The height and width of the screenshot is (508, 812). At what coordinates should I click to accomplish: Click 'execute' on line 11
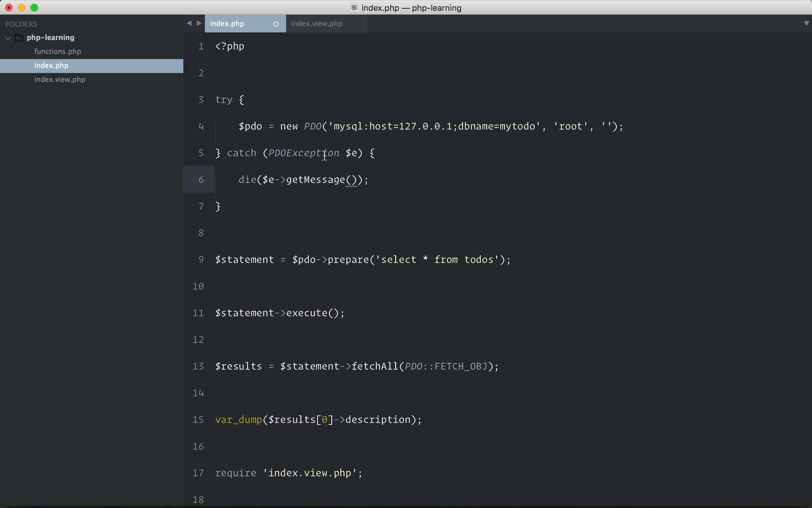coord(306,313)
